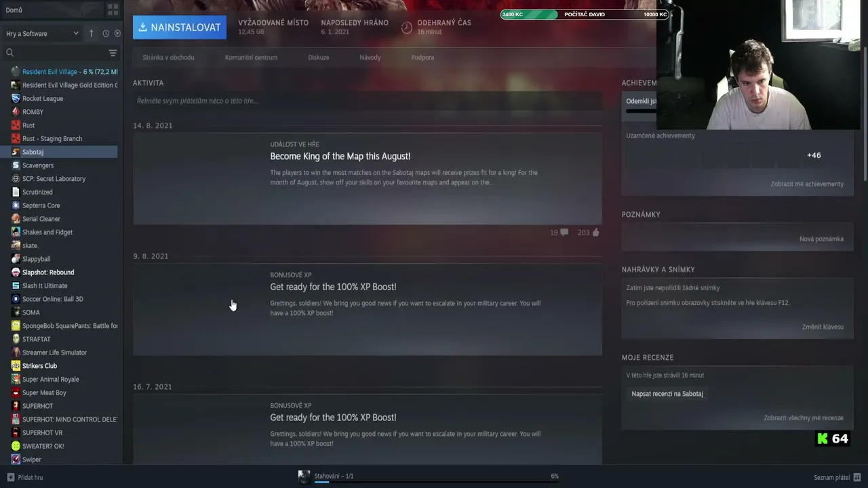The width and height of the screenshot is (868, 488).
Task: Click the comments icon showing 19
Action: coord(564,232)
